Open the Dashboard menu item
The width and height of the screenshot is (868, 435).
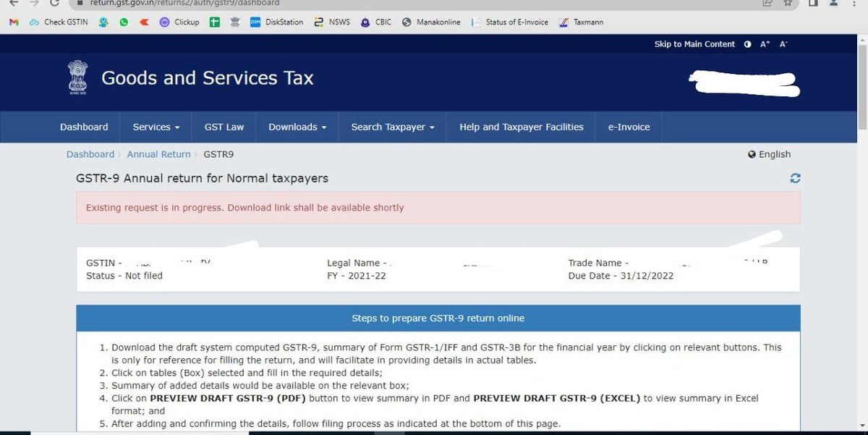point(84,127)
